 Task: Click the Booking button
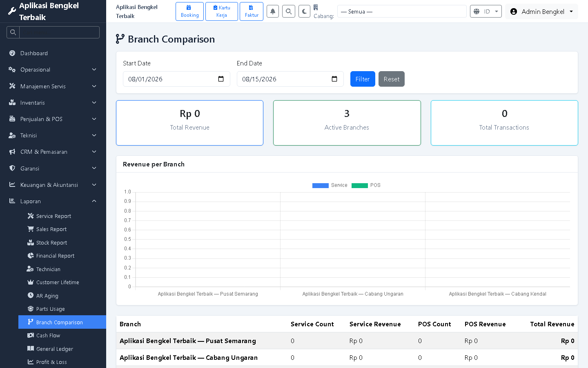click(x=190, y=11)
